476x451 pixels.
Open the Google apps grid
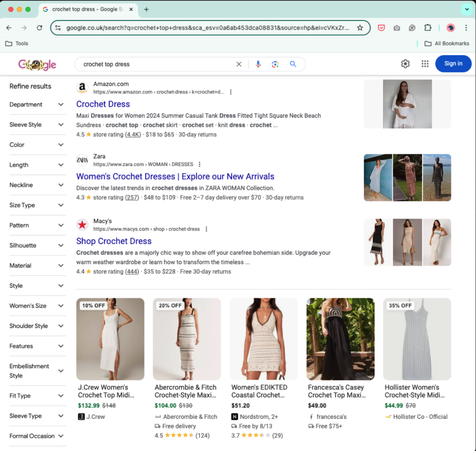(425, 64)
